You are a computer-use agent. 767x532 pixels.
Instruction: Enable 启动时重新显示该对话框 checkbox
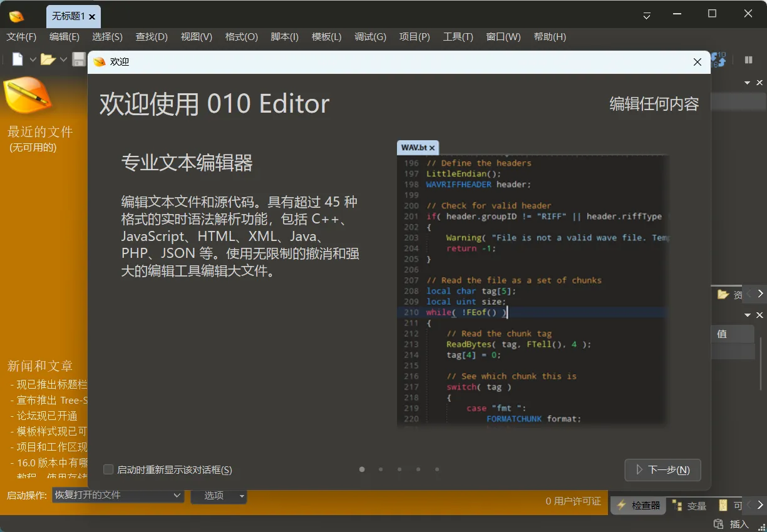[x=108, y=469]
